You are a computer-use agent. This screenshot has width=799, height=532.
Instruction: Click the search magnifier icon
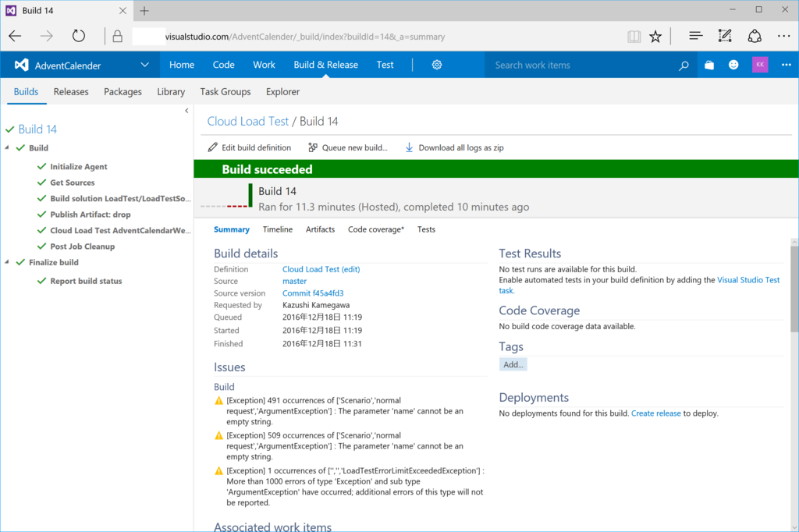684,66
